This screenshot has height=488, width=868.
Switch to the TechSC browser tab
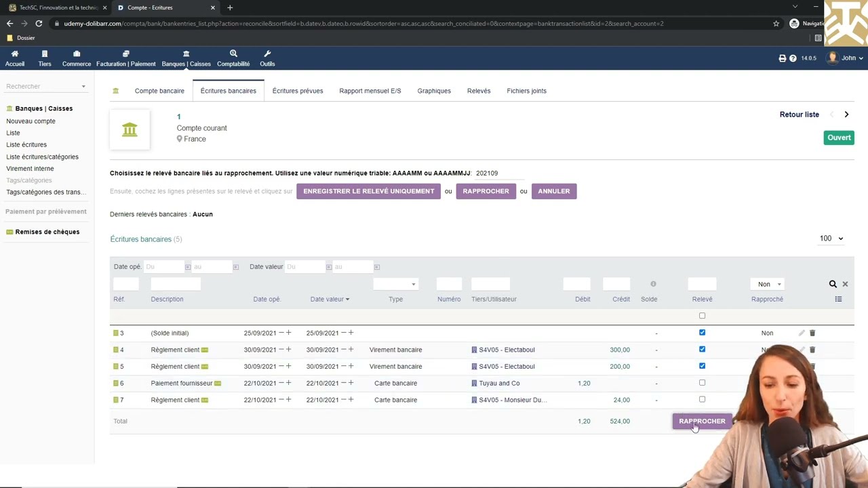58,7
